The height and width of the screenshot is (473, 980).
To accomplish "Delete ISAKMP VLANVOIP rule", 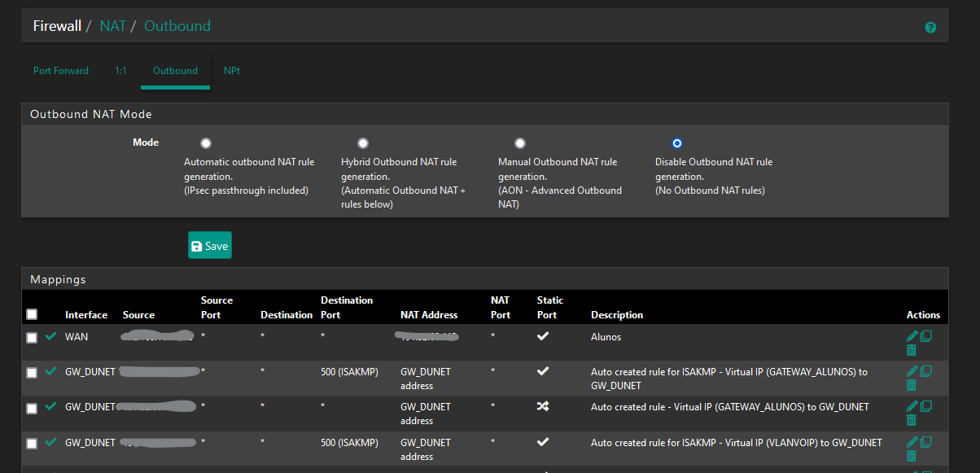I will (x=912, y=456).
